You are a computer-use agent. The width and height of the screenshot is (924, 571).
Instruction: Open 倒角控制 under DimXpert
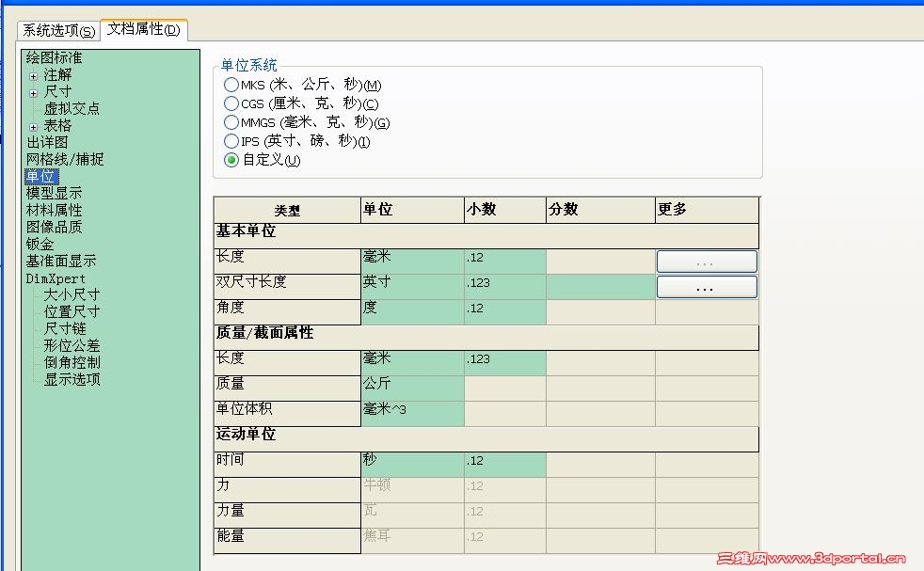click(72, 362)
